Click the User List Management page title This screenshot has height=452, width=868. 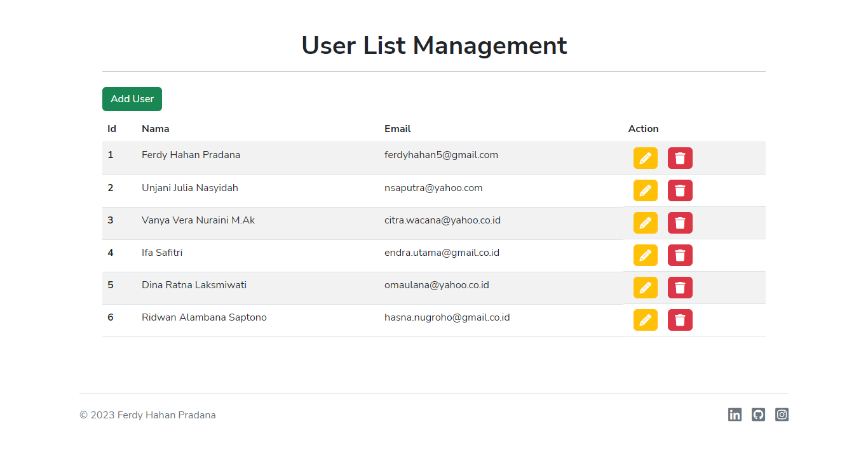pyautogui.click(x=434, y=45)
